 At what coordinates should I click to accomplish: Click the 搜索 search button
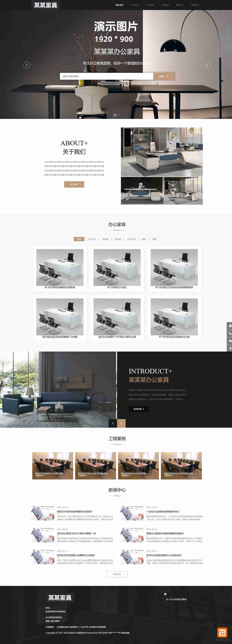164,76
